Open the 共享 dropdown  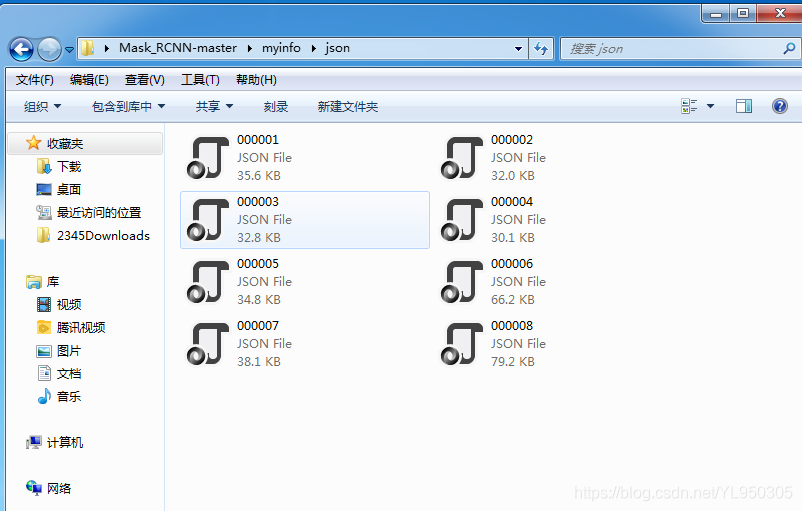(x=214, y=106)
